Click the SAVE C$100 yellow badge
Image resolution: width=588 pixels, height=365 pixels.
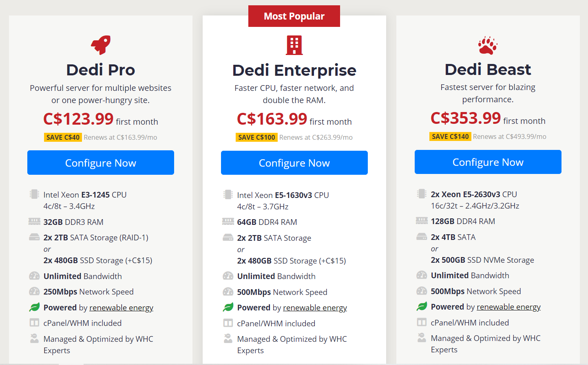pos(256,137)
